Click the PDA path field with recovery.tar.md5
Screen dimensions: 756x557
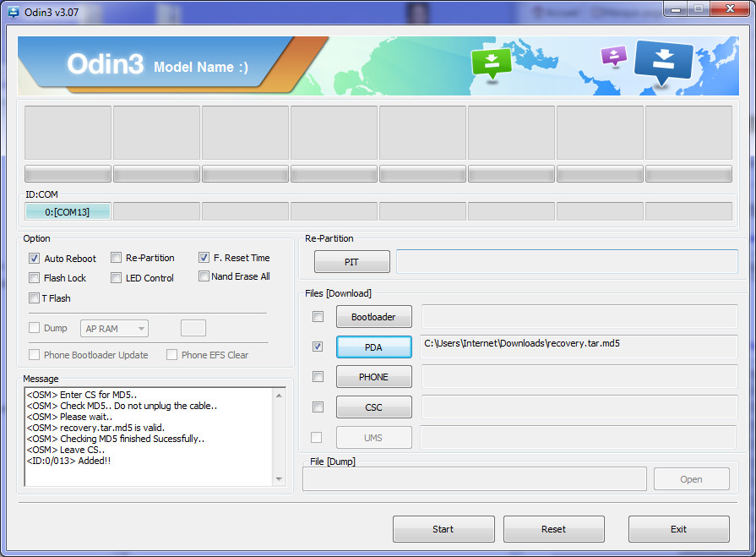[x=579, y=347]
